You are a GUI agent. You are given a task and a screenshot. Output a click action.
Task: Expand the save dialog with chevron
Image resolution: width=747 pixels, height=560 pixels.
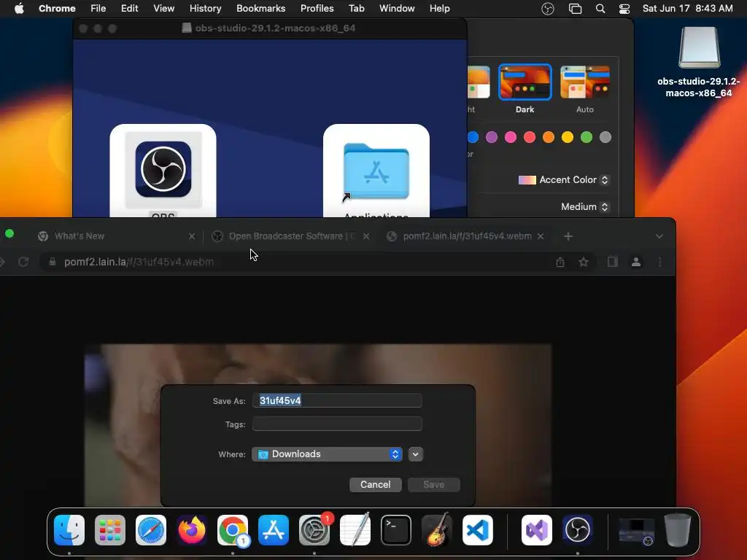click(x=415, y=454)
